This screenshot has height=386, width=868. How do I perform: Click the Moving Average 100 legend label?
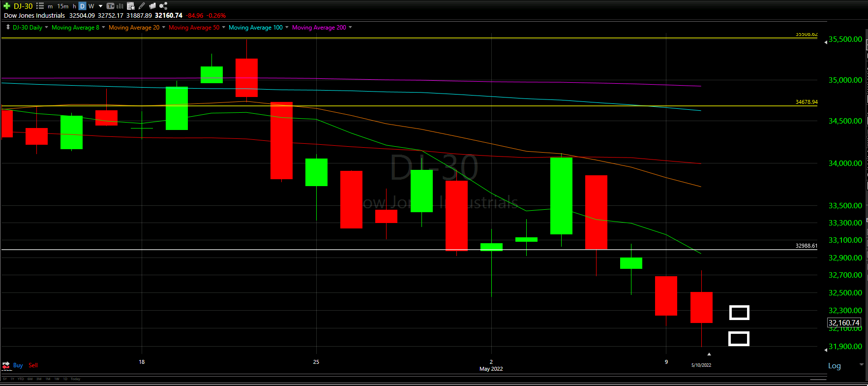coord(256,28)
